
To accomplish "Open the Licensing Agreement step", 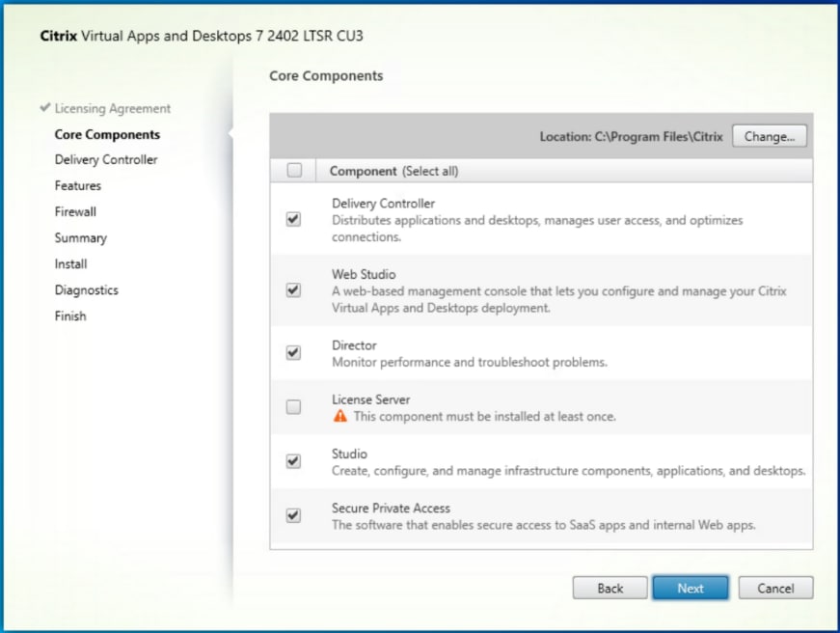I will (113, 108).
